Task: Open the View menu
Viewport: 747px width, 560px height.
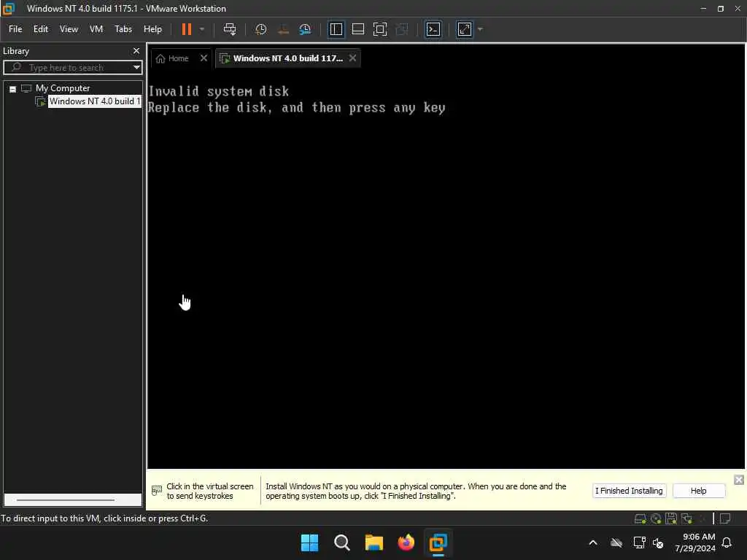Action: [x=69, y=29]
